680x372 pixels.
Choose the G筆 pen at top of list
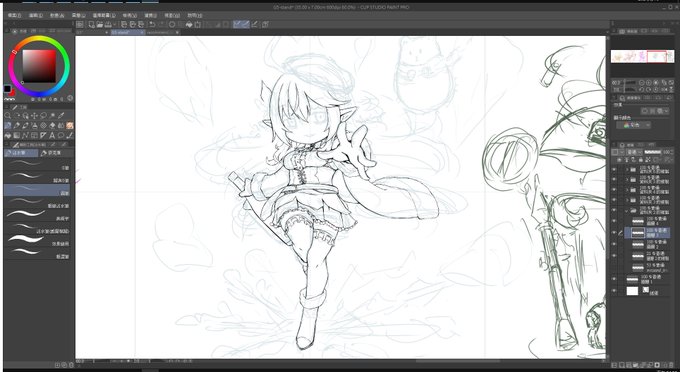[x=38, y=164]
